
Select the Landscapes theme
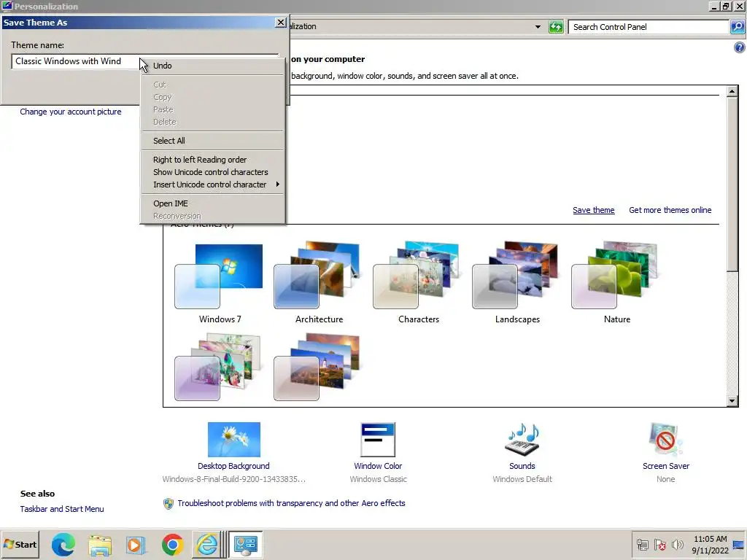click(517, 284)
